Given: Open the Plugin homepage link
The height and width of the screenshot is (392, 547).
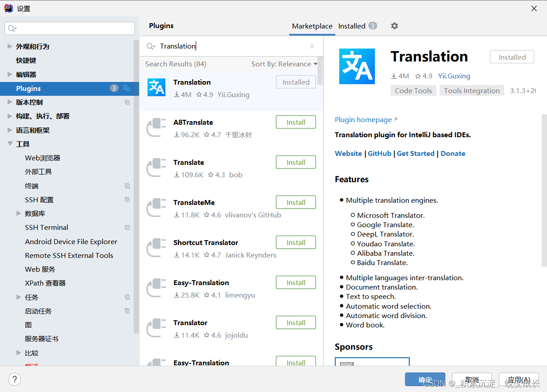Looking at the screenshot, I should pyautogui.click(x=366, y=119).
